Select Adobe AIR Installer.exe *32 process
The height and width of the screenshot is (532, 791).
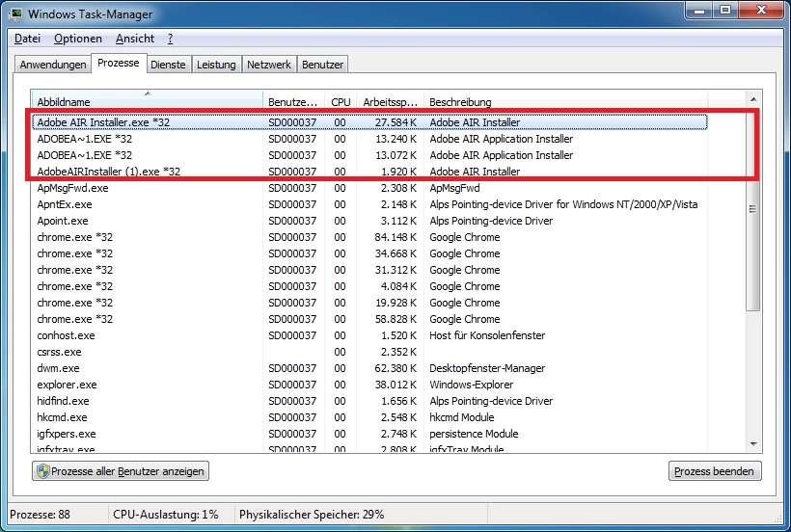(x=369, y=122)
